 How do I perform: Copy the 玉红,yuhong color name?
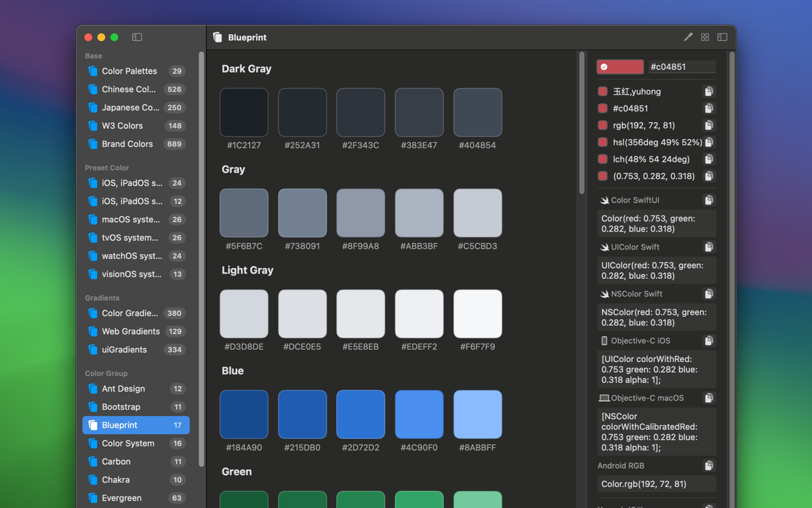point(709,91)
